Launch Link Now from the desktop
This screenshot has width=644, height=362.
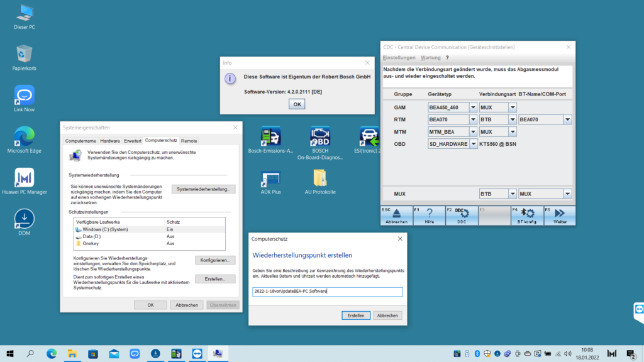tap(25, 99)
